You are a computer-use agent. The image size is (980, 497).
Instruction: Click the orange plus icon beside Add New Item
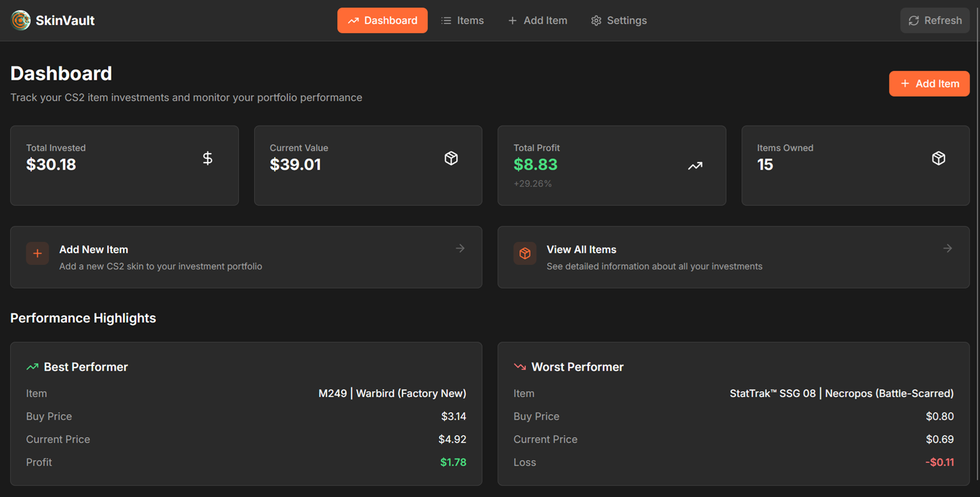[38, 253]
